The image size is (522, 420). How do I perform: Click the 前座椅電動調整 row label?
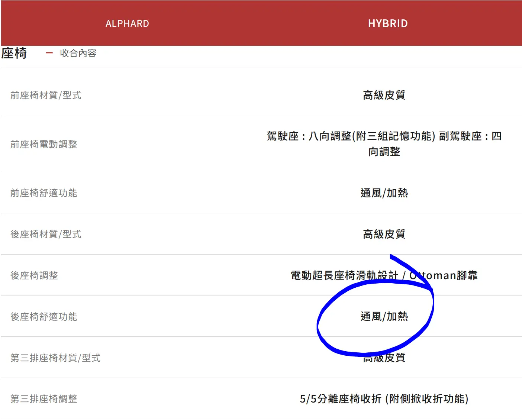tap(44, 144)
